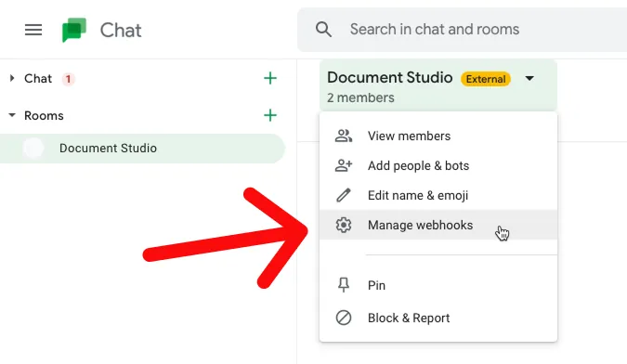Click the Chat section label
The width and height of the screenshot is (627, 364).
38,79
